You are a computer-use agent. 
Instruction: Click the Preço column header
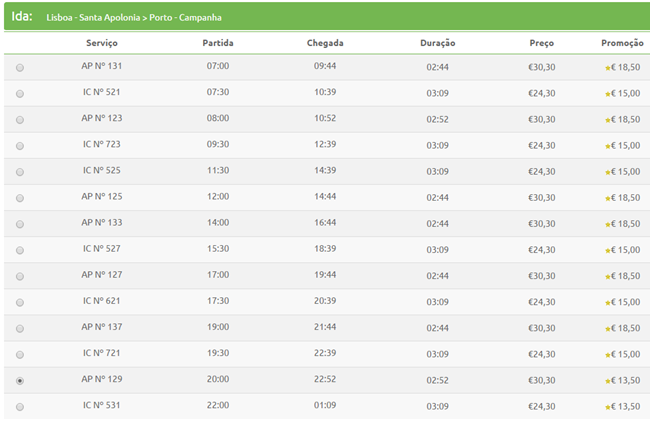(x=541, y=43)
